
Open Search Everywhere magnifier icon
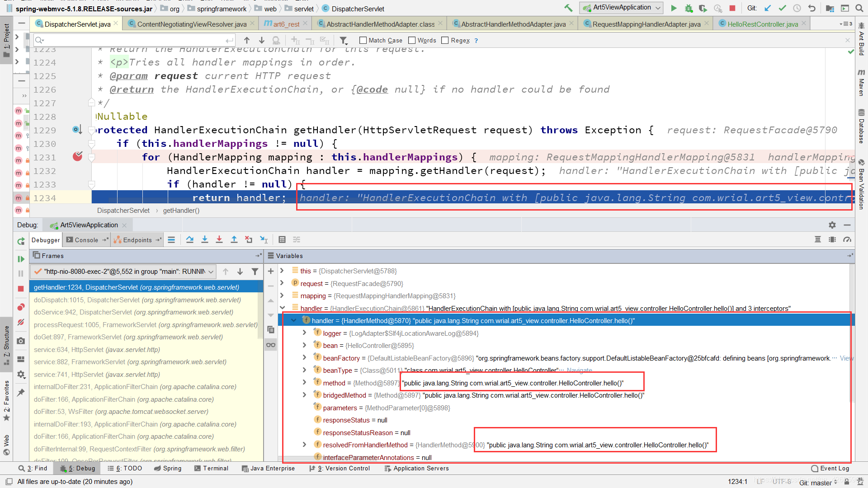(x=859, y=8)
